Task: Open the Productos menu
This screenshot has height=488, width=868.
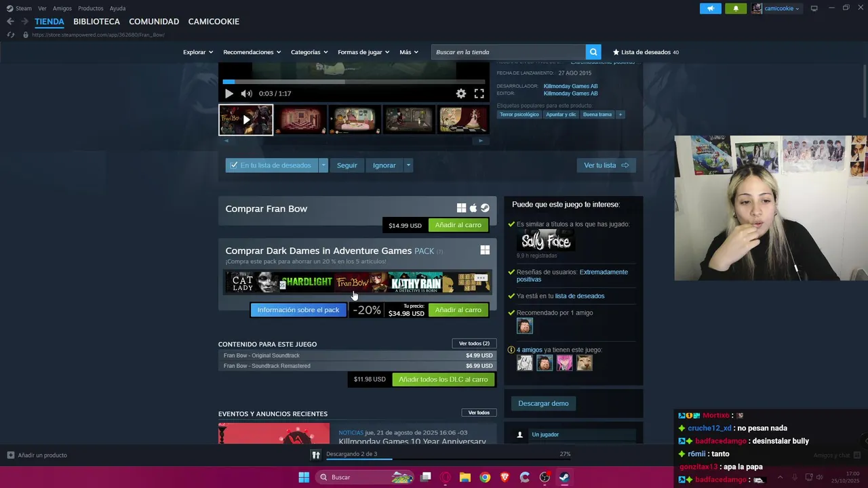Action: (x=91, y=8)
